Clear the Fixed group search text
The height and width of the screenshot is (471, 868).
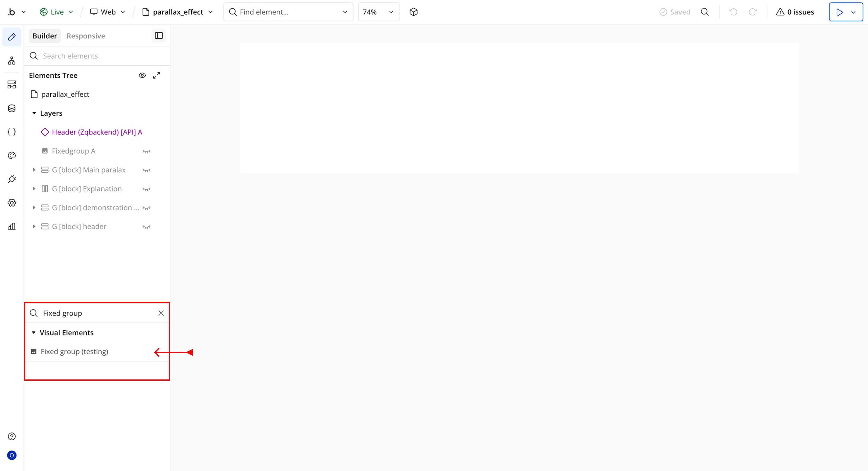[161, 313]
